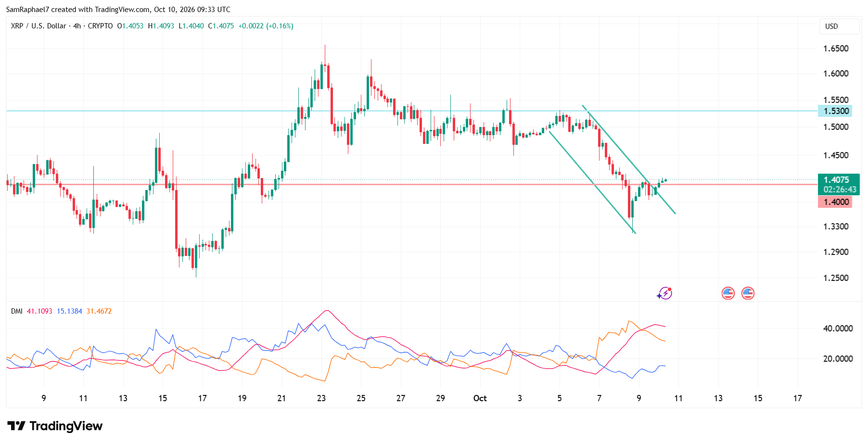Click the 23 date on time axis

[321, 398]
